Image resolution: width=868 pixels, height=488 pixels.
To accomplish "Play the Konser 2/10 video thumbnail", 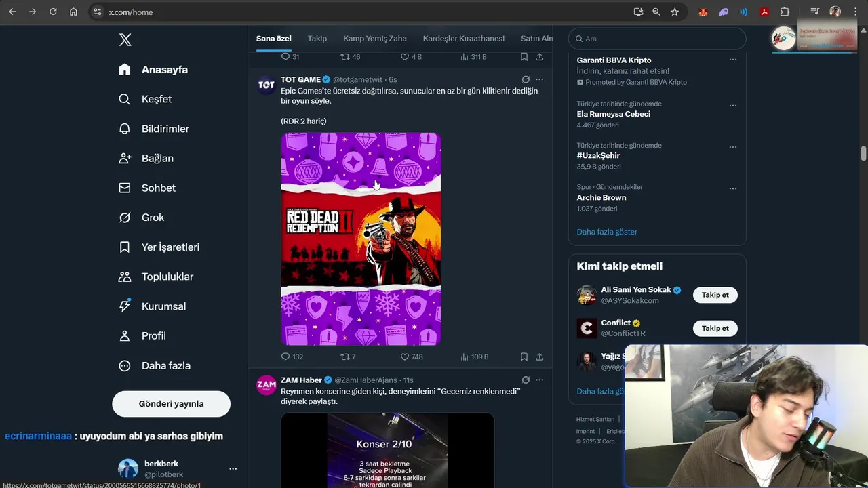I will coord(387,450).
